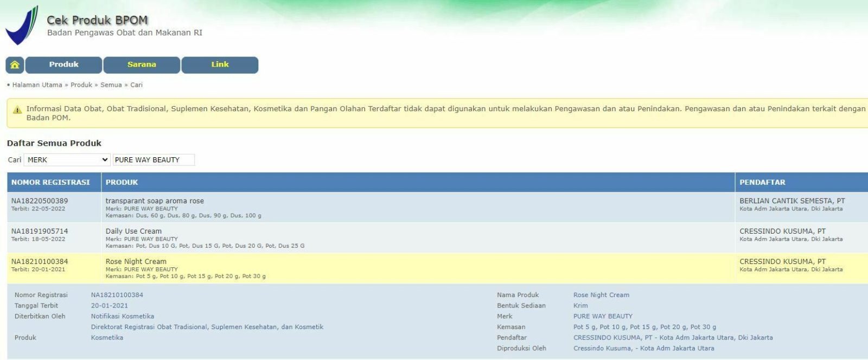This screenshot has height=360, width=868.
Task: Click registrant BERLIAN CANTIK SEMESTA, PT
Action: click(792, 201)
